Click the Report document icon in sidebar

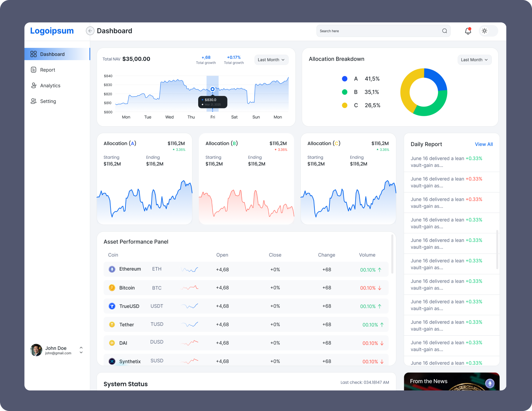pyautogui.click(x=34, y=70)
